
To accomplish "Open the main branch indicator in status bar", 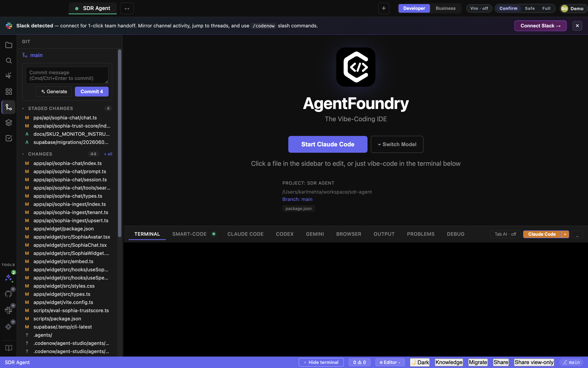I will [571, 362].
